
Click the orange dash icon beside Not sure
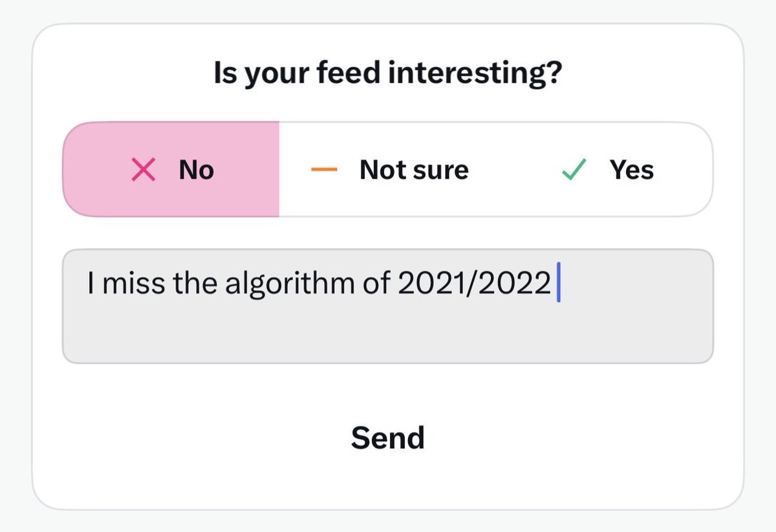tap(324, 170)
